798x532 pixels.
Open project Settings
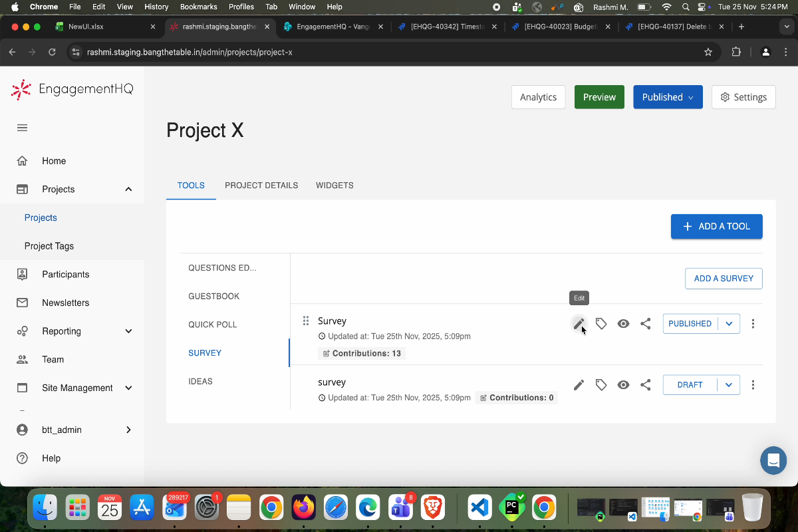coord(743,97)
